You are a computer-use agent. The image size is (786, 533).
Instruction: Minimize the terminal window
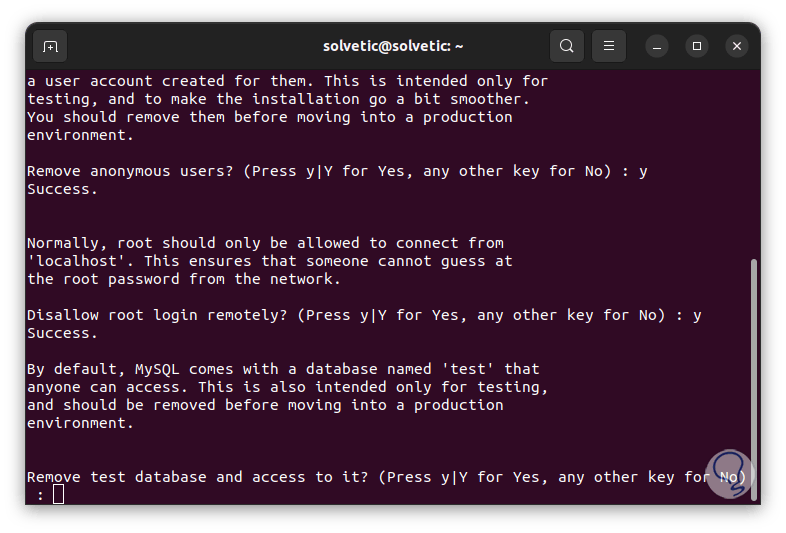656,46
